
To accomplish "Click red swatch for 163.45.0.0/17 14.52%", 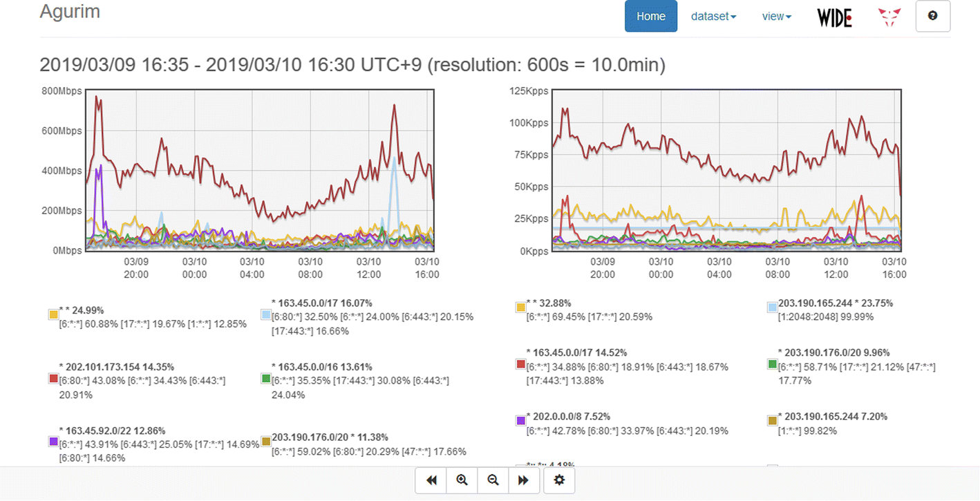I will (520, 363).
